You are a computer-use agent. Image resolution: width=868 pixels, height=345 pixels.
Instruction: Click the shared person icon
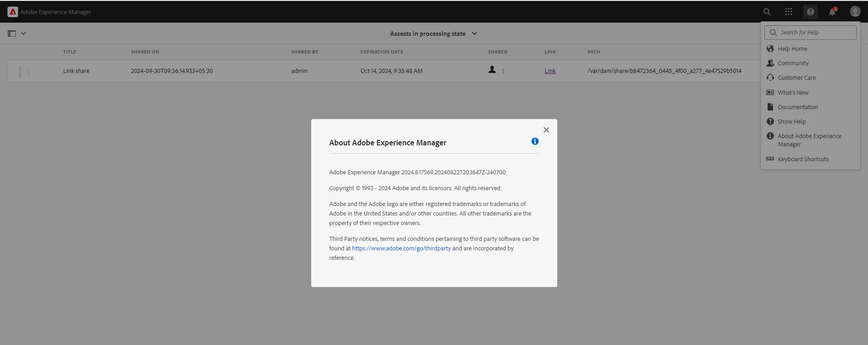coord(492,70)
